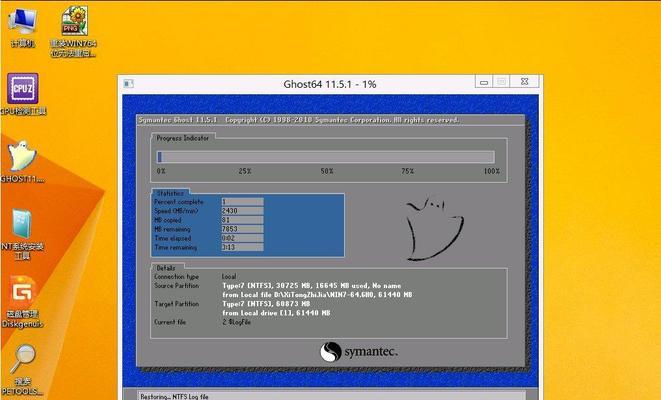Click the Source Partition Type:7 NTFS line
The image size is (661, 400).
pos(312,286)
